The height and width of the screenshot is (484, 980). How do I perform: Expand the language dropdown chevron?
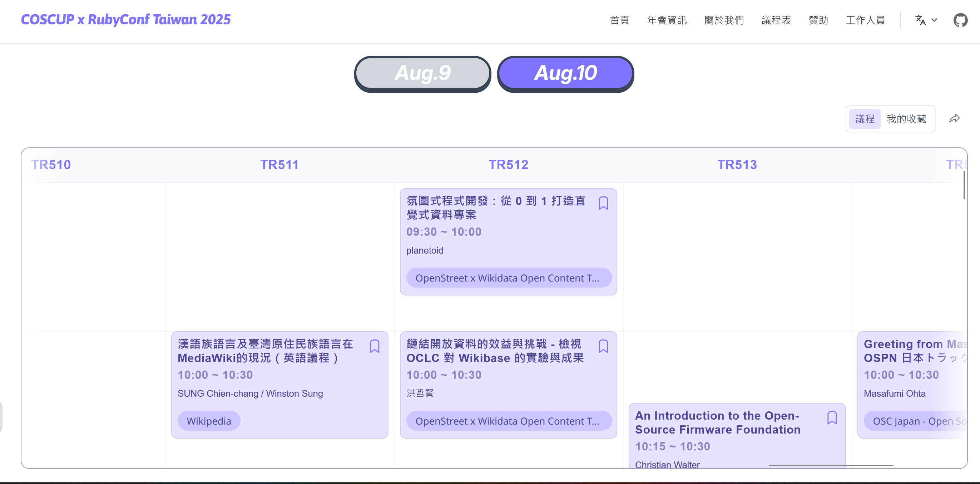tap(934, 20)
